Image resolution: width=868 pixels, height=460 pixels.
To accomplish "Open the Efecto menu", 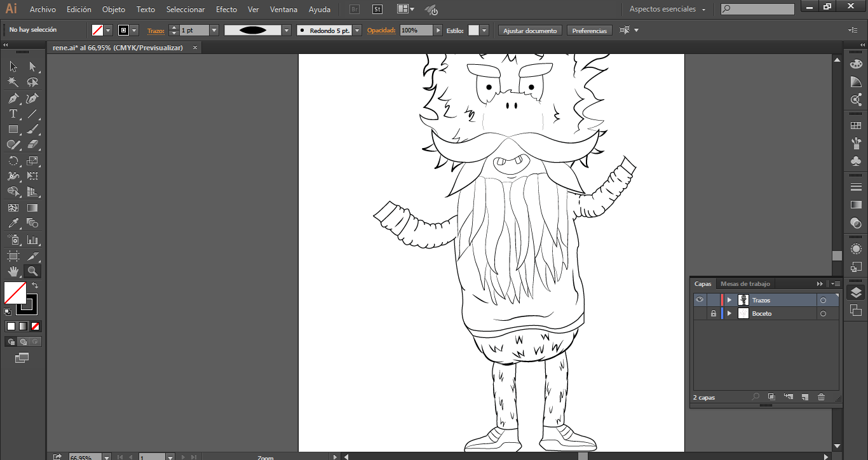I will pyautogui.click(x=226, y=10).
